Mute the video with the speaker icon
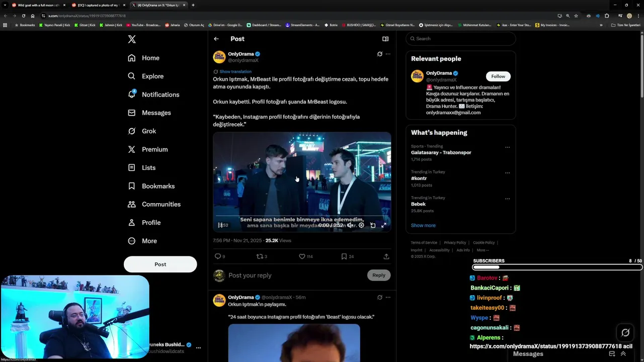This screenshot has width=644, height=362. (x=350, y=225)
